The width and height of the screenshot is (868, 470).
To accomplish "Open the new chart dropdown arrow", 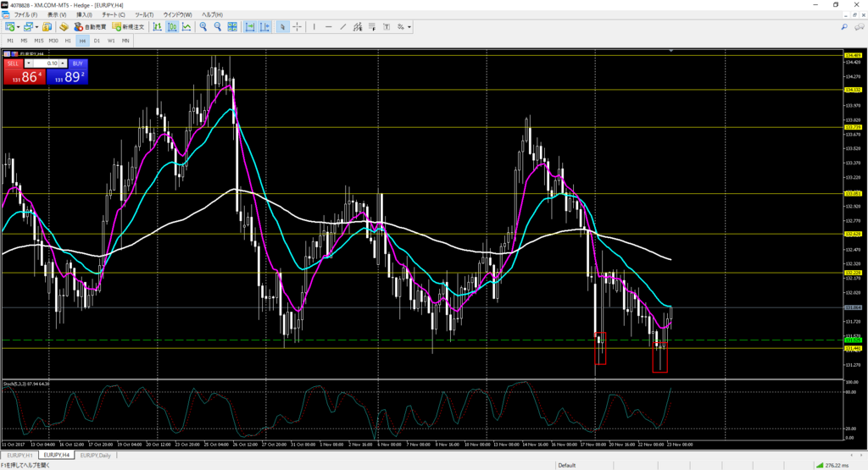I will [x=19, y=27].
